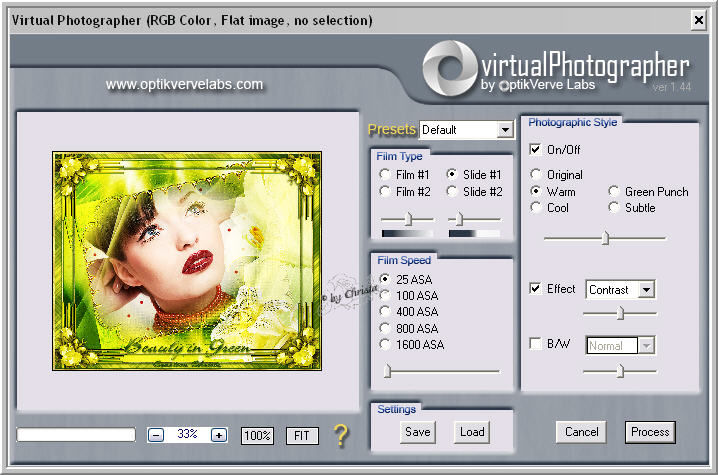The height and width of the screenshot is (475, 718).
Task: Select the Green Punch style
Action: 614,191
